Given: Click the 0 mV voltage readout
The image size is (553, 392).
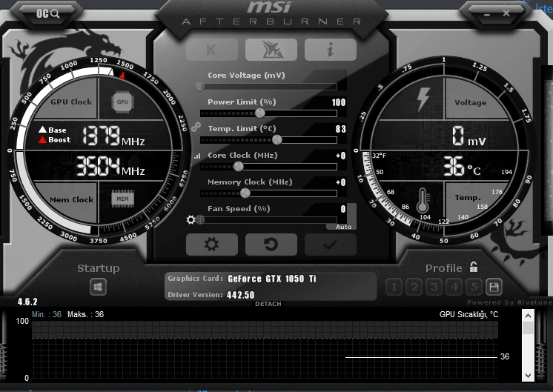Looking at the screenshot, I should [x=469, y=136].
